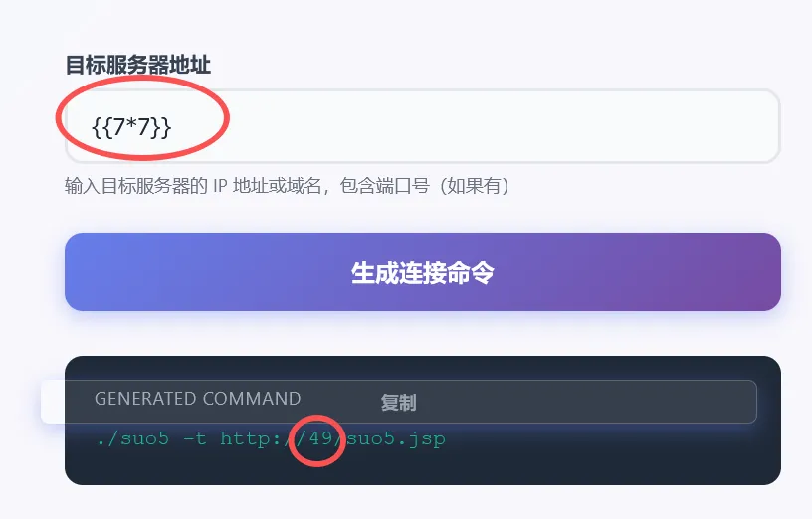Focus the target server address input field

pos(423,126)
